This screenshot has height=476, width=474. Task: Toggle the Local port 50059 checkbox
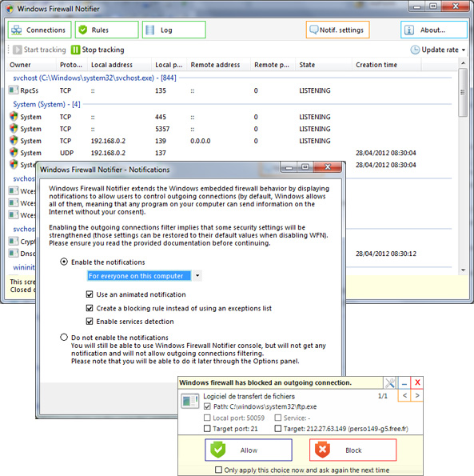(x=207, y=418)
